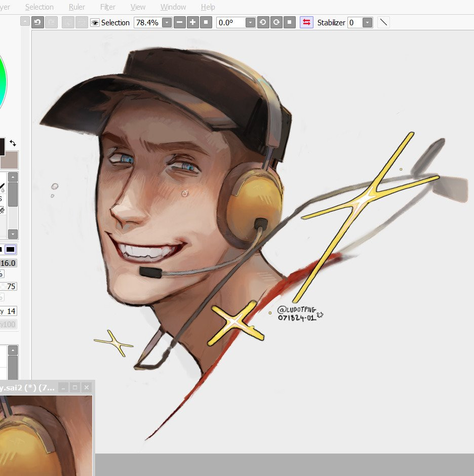Viewport: 474px width, 476px height.
Task: Select the beige background color swatch
Action: (9, 160)
